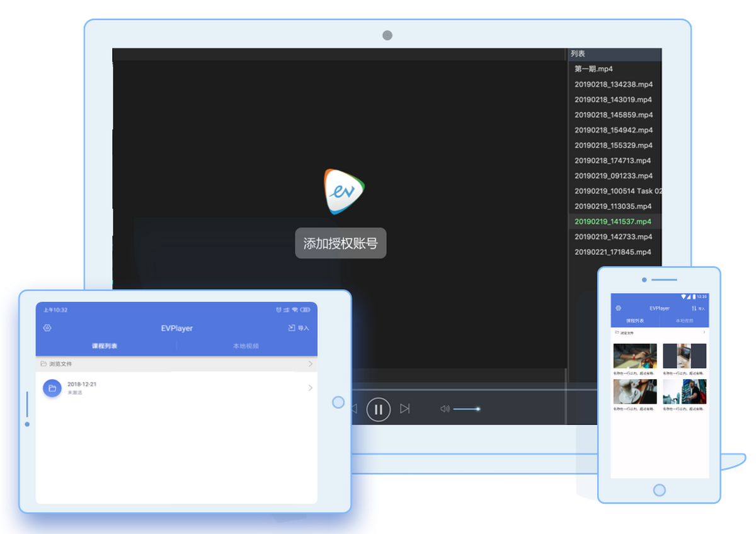Screen dimensions: 756x534
Task: Expand the 浏览文件 row arrow on tablet
Action: (310, 364)
